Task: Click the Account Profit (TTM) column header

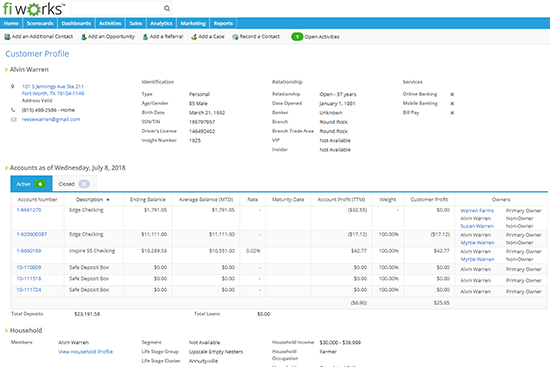Action: click(341, 199)
